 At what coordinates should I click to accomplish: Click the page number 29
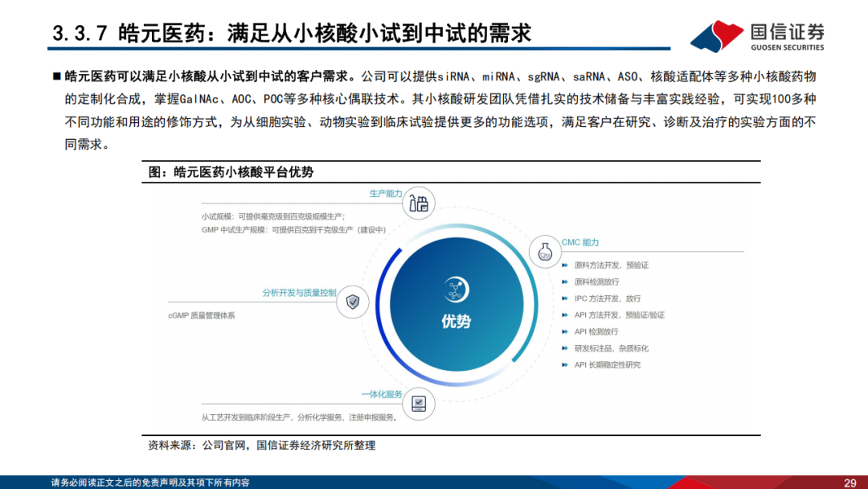click(x=850, y=483)
